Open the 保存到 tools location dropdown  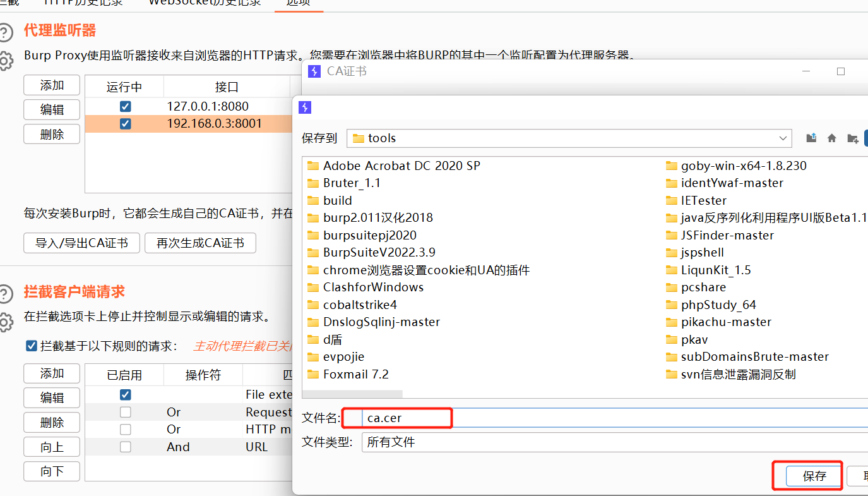[783, 138]
